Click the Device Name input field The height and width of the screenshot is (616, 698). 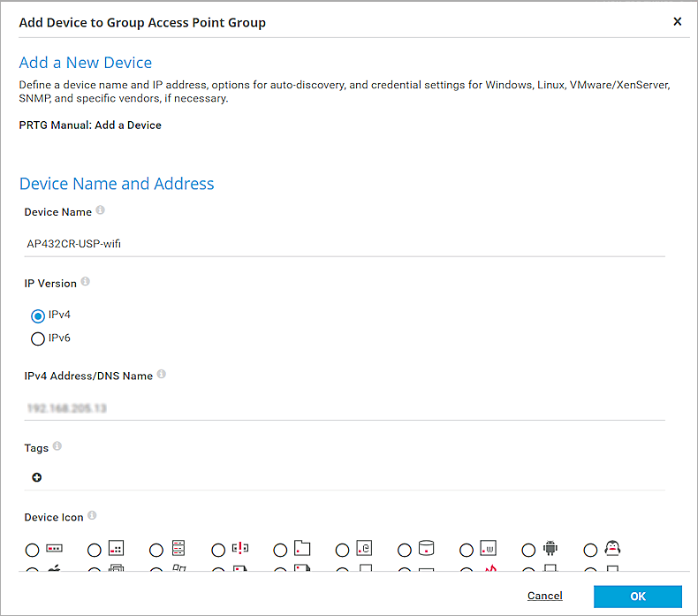[345, 244]
